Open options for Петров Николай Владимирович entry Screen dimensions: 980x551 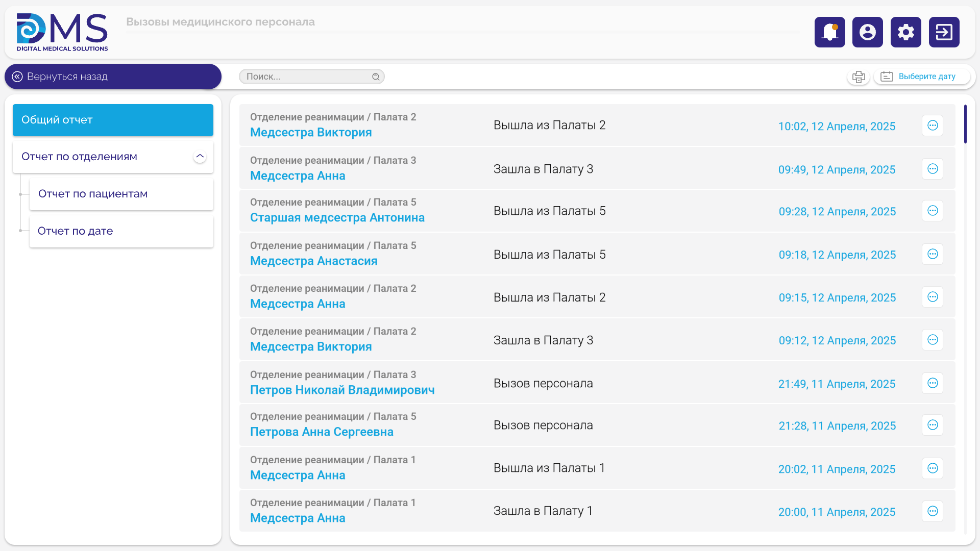click(x=932, y=383)
